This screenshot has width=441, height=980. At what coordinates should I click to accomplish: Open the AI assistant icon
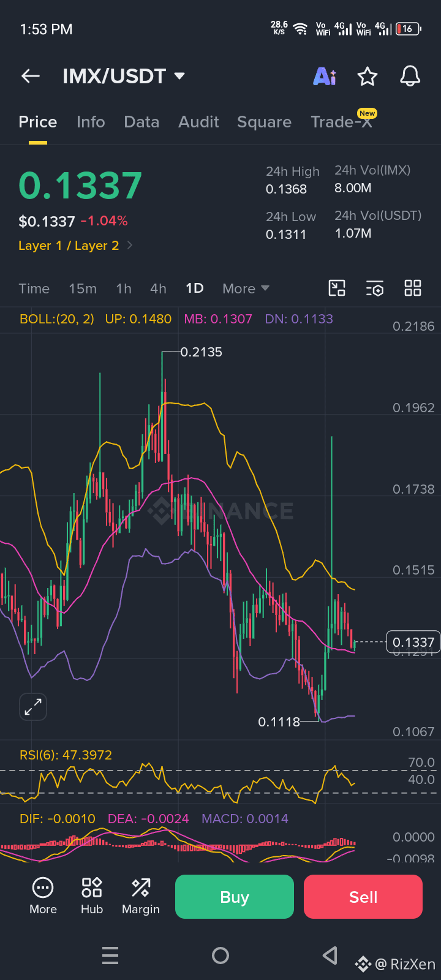click(325, 76)
